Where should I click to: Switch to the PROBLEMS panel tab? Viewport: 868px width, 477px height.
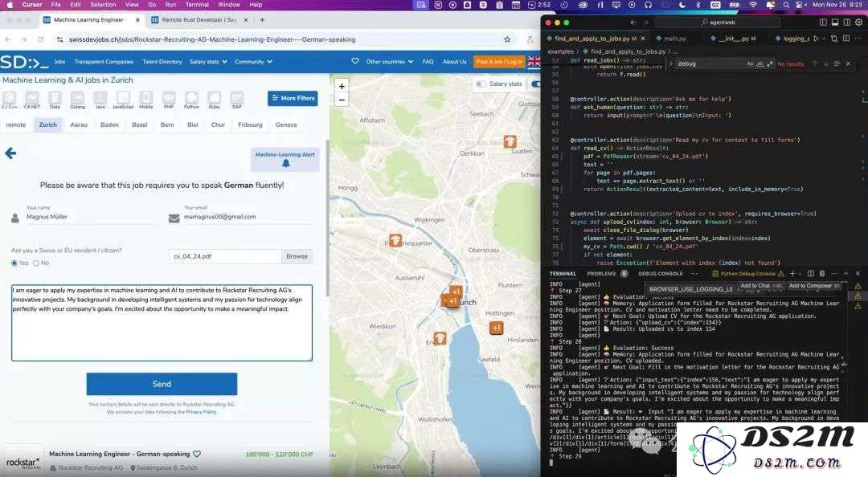point(601,273)
